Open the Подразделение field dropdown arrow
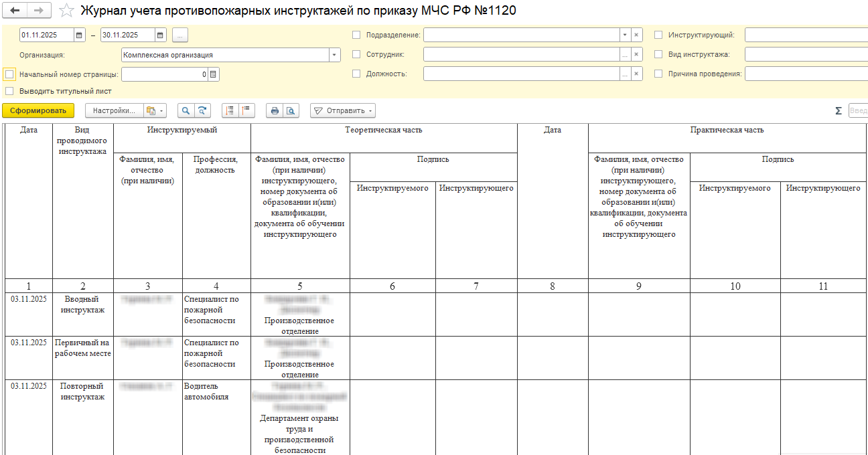868x455 pixels. coord(624,35)
